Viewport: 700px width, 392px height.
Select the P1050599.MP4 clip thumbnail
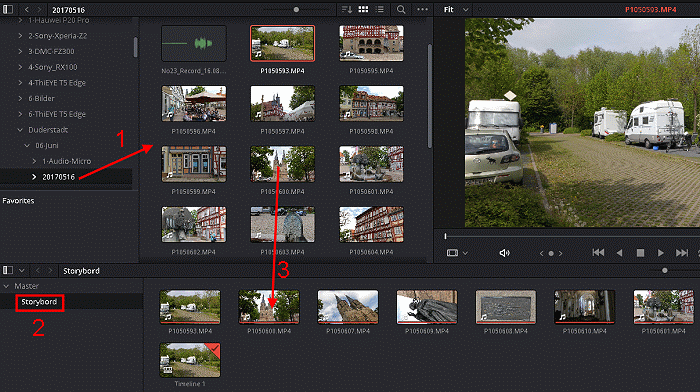194,164
